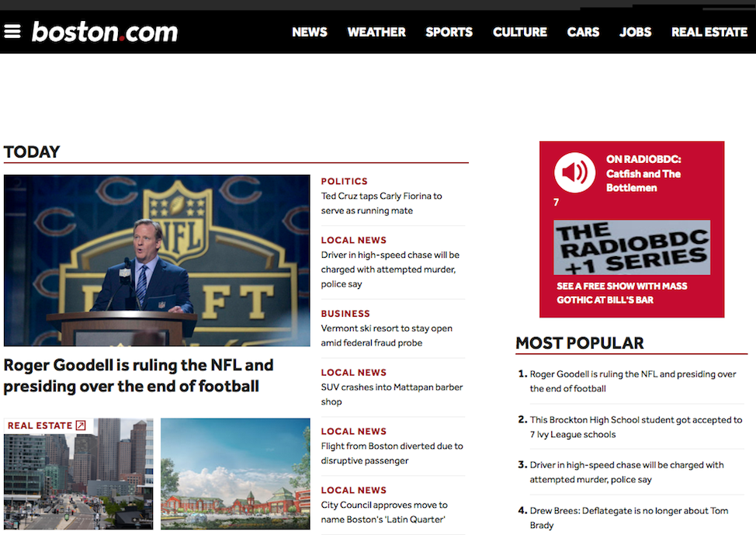756x535 pixels.
Task: Click the Real Estate external link icon
Action: coord(80,426)
